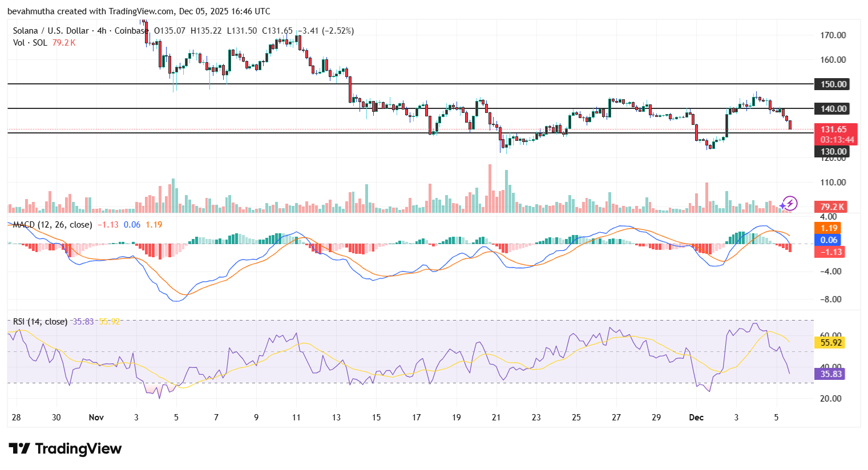Click the orange 1.19 MACD signal tag
868x470 pixels.
(x=827, y=228)
